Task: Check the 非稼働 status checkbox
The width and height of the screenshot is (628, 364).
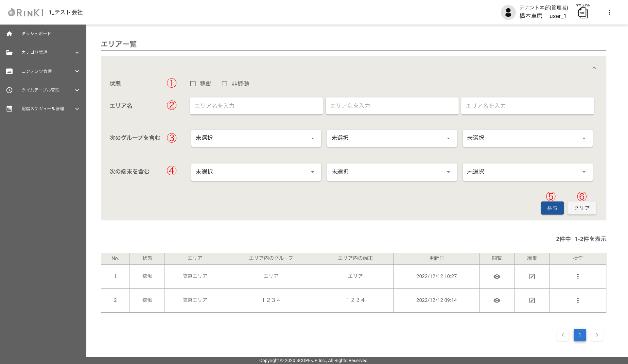Action: point(224,84)
